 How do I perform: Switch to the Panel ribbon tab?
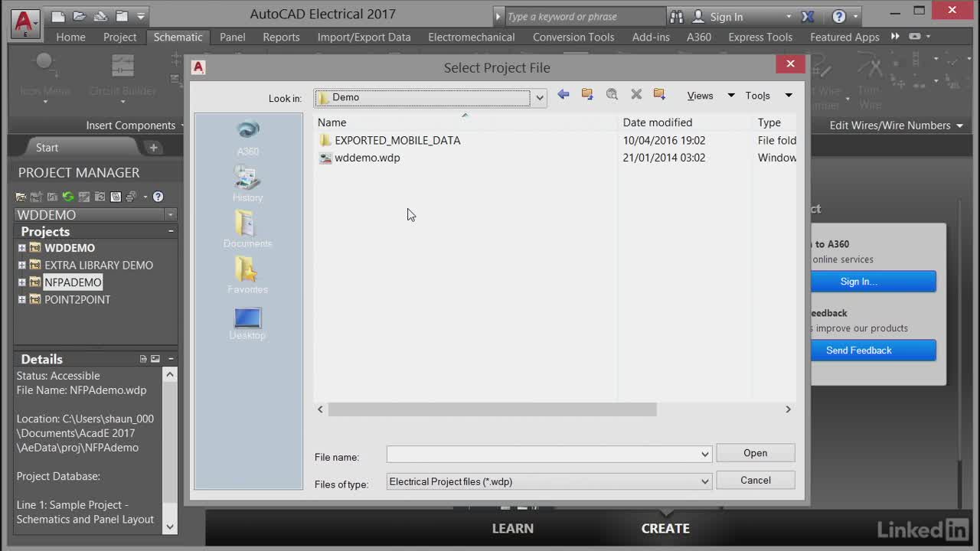pos(233,37)
